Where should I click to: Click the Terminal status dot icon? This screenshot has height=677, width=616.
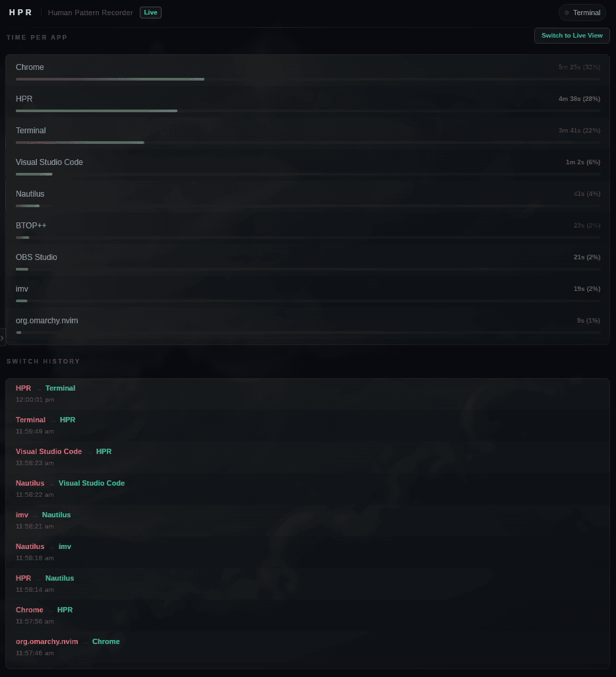tap(567, 13)
